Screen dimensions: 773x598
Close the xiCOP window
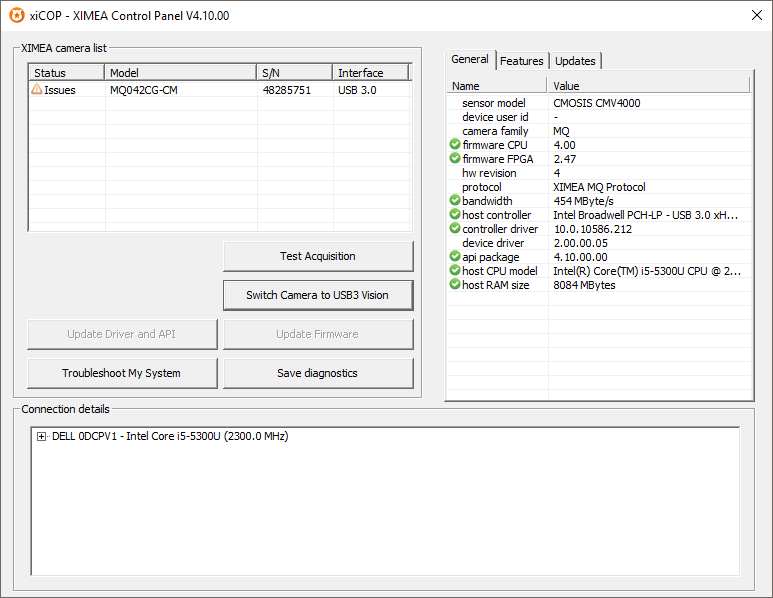tap(757, 15)
